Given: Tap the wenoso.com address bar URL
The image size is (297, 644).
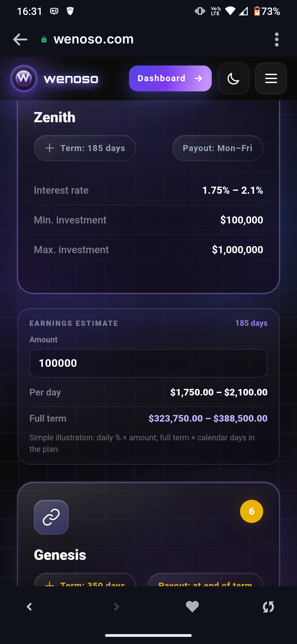Looking at the screenshot, I should (x=94, y=39).
